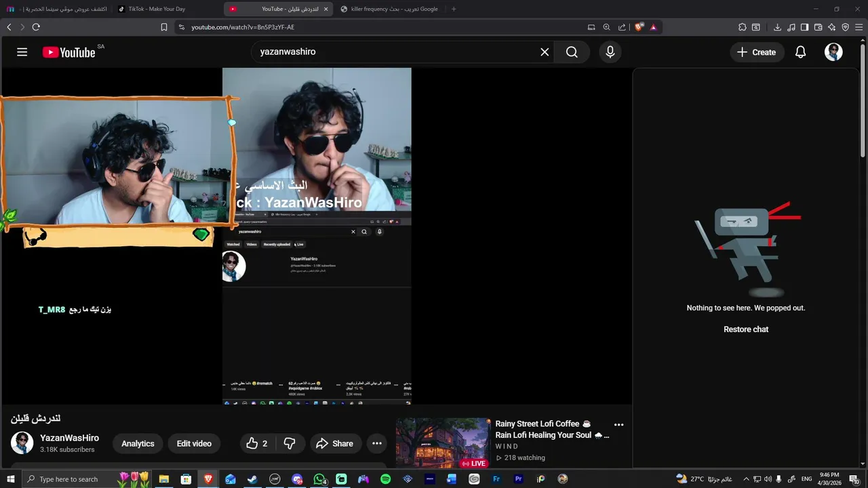
Task: Go back in browser history
Action: coord(9,27)
